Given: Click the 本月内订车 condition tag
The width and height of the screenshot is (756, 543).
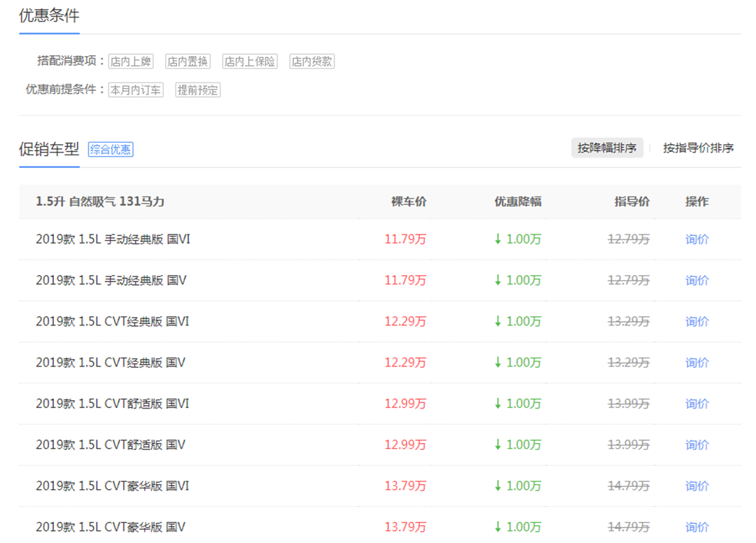Looking at the screenshot, I should tap(136, 90).
